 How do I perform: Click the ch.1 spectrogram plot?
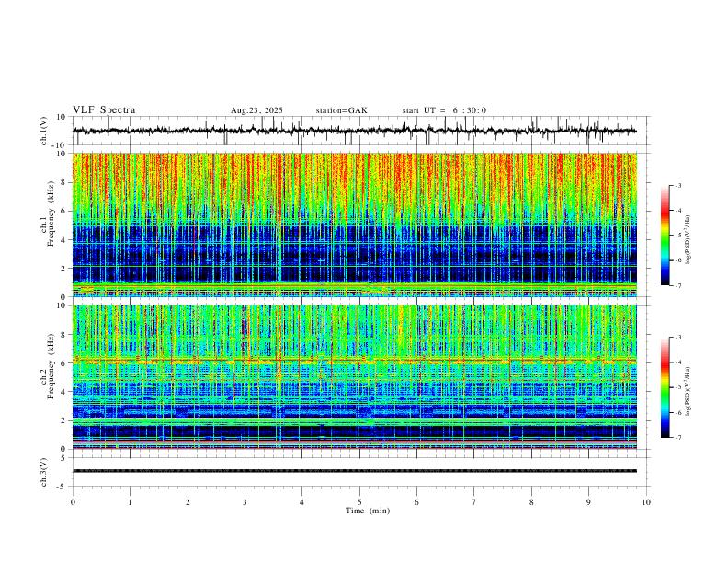355,224
